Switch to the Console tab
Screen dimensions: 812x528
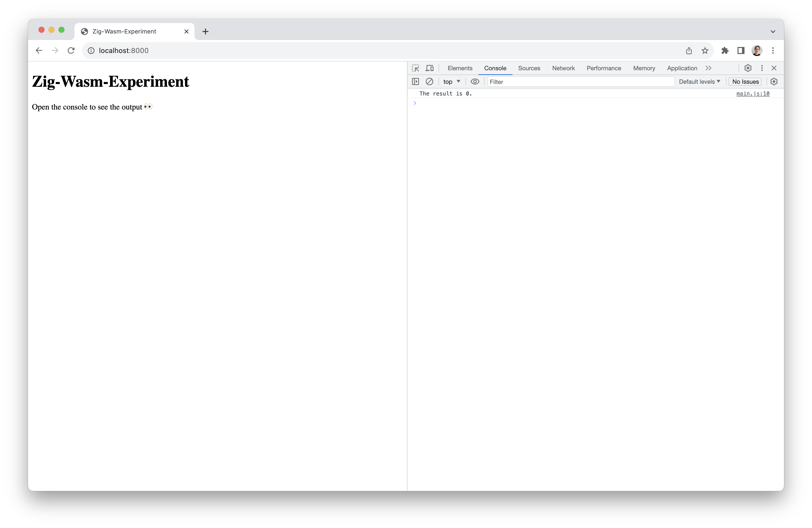coord(495,68)
